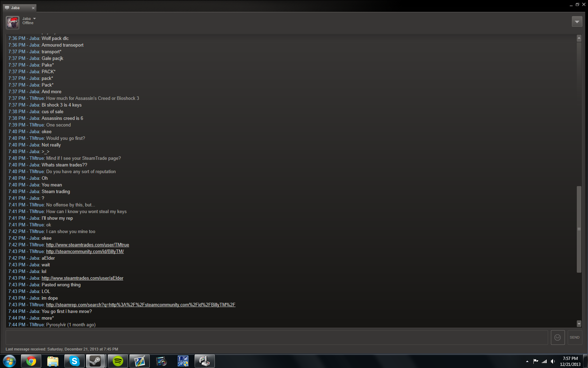Open the steamrep.com search link

pyautogui.click(x=141, y=305)
